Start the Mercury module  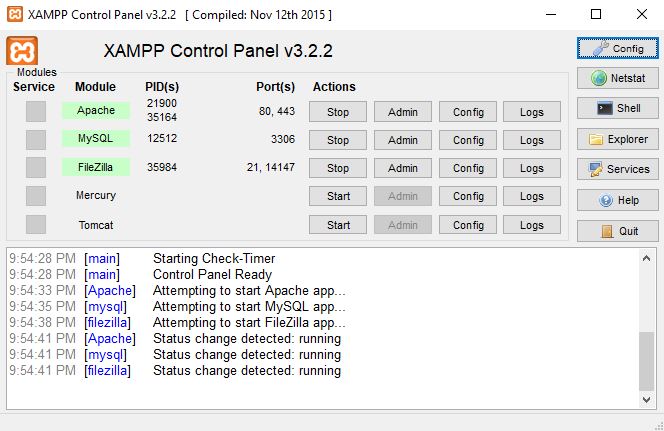click(x=338, y=196)
